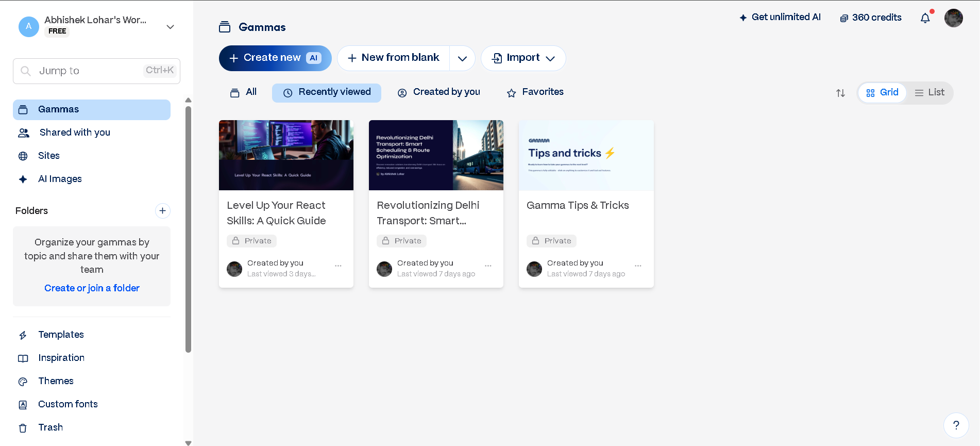Image resolution: width=980 pixels, height=446 pixels.
Task: Add a new folder with plus icon
Action: 162,210
